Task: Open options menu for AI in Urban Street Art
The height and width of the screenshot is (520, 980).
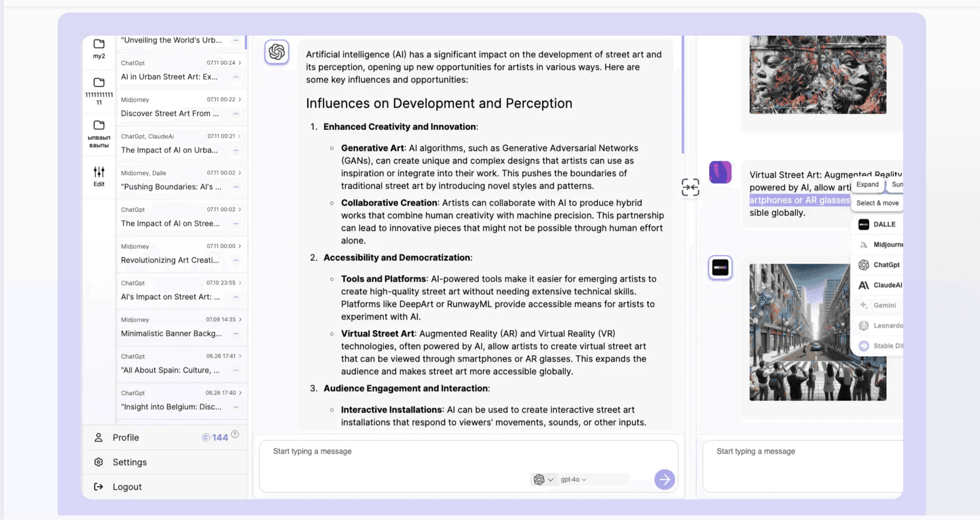Action: (236, 77)
